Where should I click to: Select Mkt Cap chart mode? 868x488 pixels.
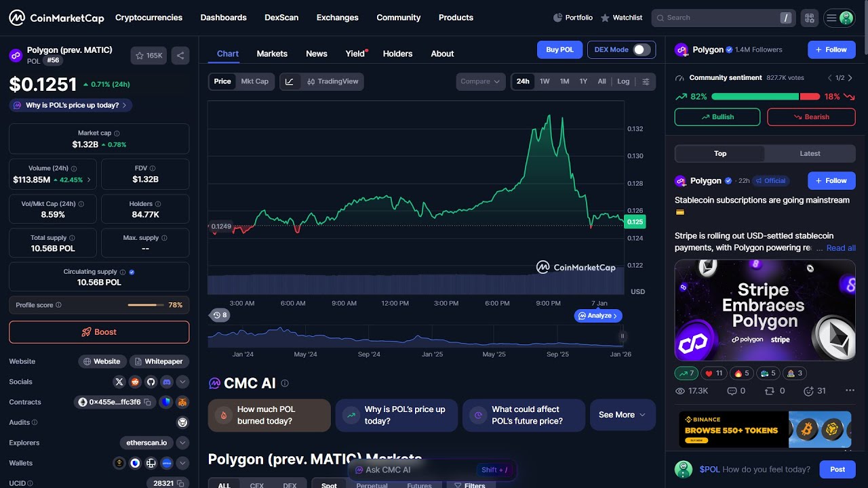point(255,81)
